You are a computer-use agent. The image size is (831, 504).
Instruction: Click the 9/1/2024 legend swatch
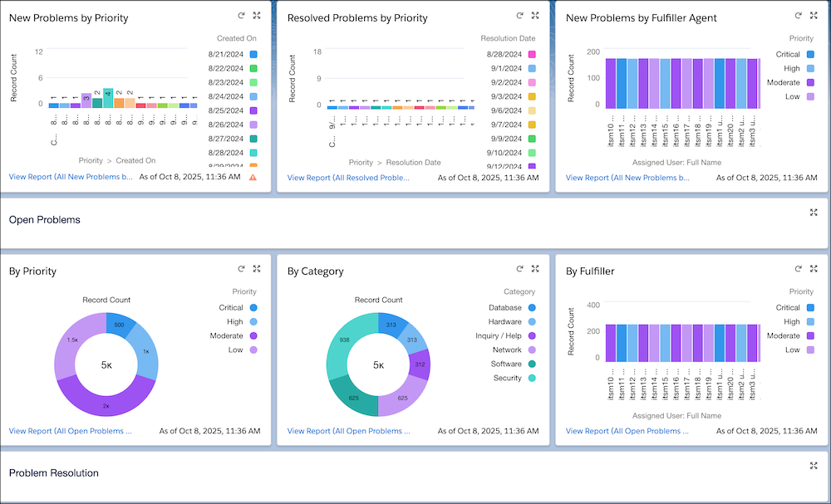pyautogui.click(x=532, y=68)
